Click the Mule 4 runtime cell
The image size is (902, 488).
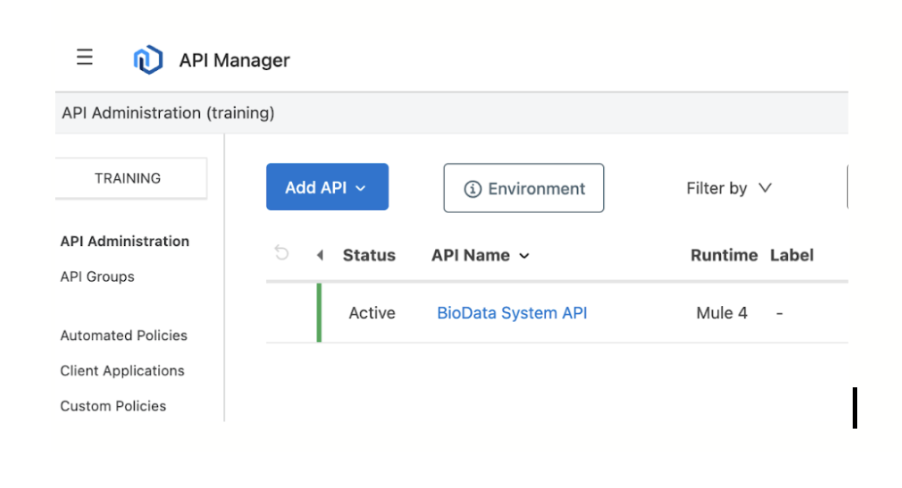[722, 313]
